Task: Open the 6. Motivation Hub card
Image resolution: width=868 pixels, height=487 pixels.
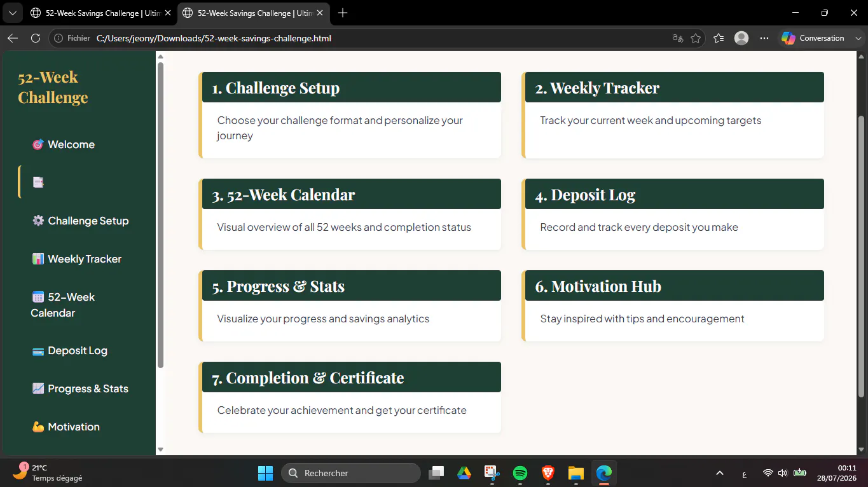Action: [673, 306]
